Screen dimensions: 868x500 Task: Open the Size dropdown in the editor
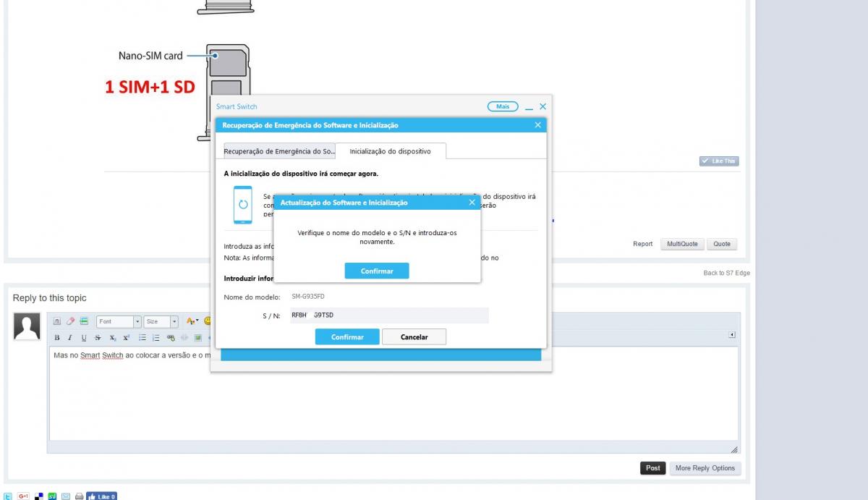click(161, 321)
